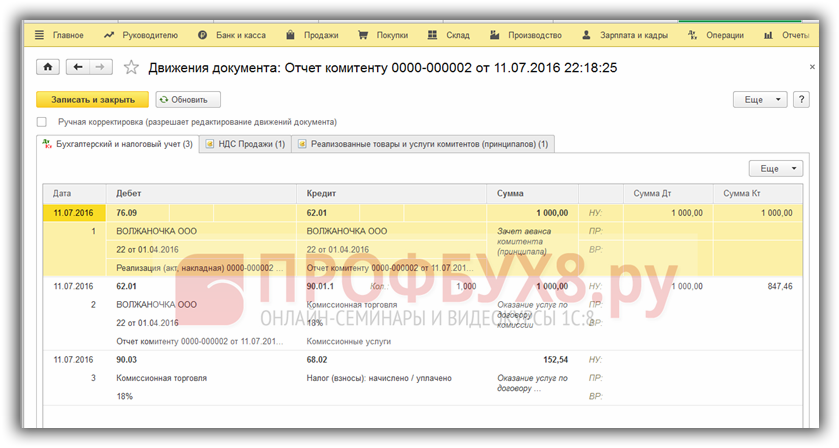
Task: Enable the Ручная корректировка checkbox
Action: (x=42, y=122)
